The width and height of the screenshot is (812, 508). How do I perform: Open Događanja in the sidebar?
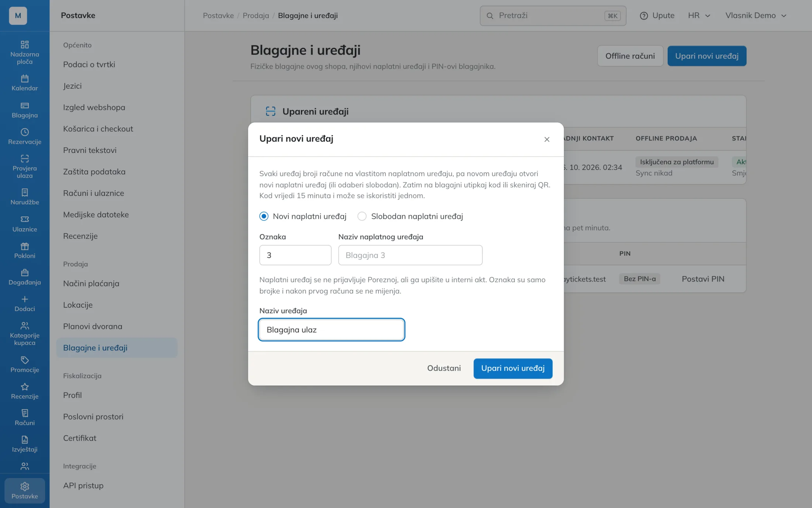pyautogui.click(x=25, y=277)
